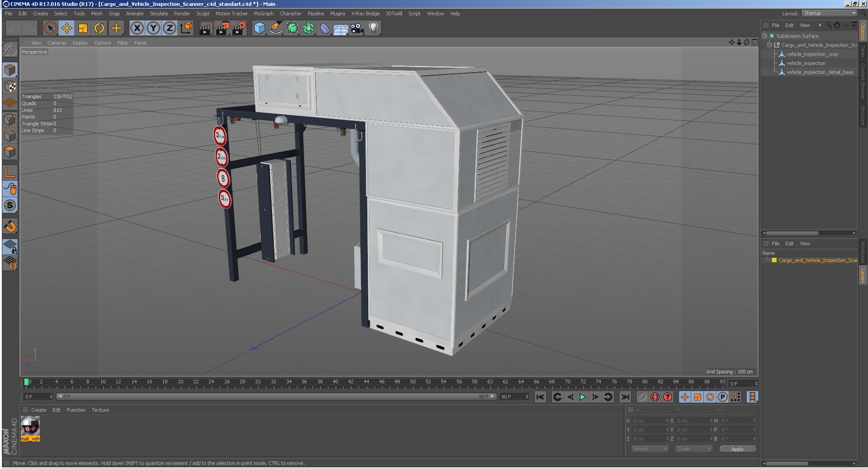Open Edit Render Settings icon
Image resolution: width=868 pixels, height=469 pixels.
(239, 28)
